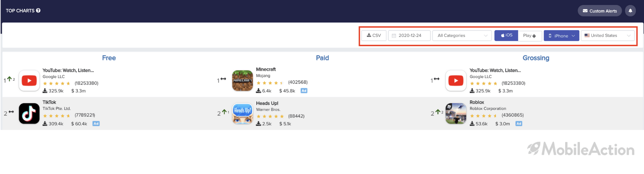Image resolution: width=644 pixels, height=174 pixels.
Task: Click TikTok's star rating
Action: [x=57, y=116]
